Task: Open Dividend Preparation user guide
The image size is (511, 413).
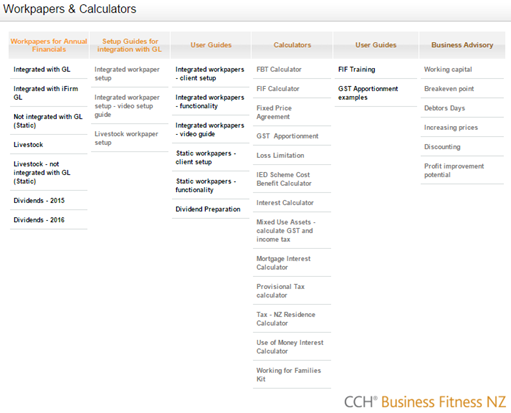Action: click(208, 209)
